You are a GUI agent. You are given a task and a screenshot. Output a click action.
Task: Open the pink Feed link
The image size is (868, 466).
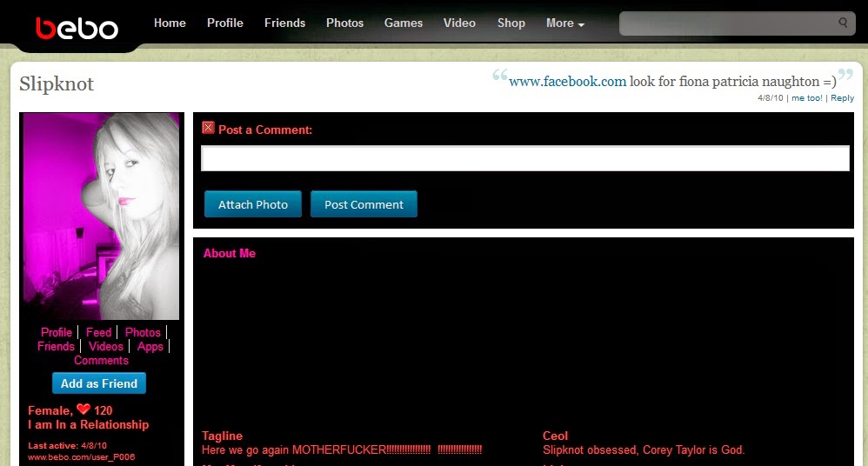[98, 332]
